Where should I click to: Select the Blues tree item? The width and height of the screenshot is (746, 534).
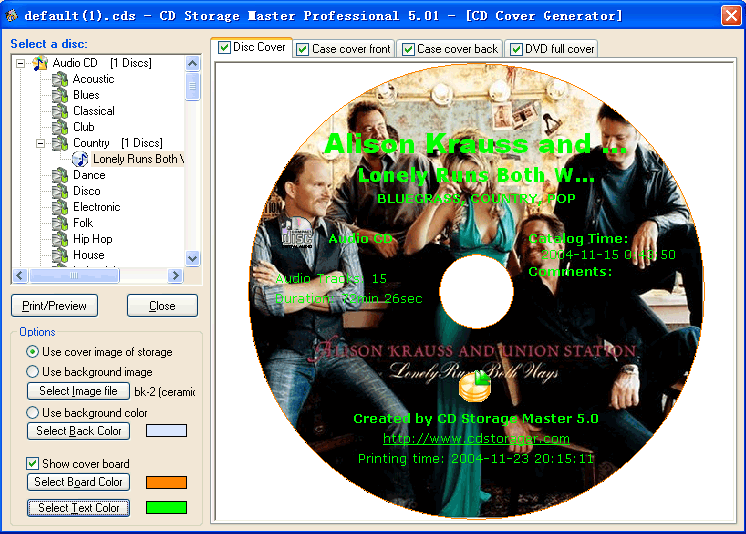pos(86,95)
